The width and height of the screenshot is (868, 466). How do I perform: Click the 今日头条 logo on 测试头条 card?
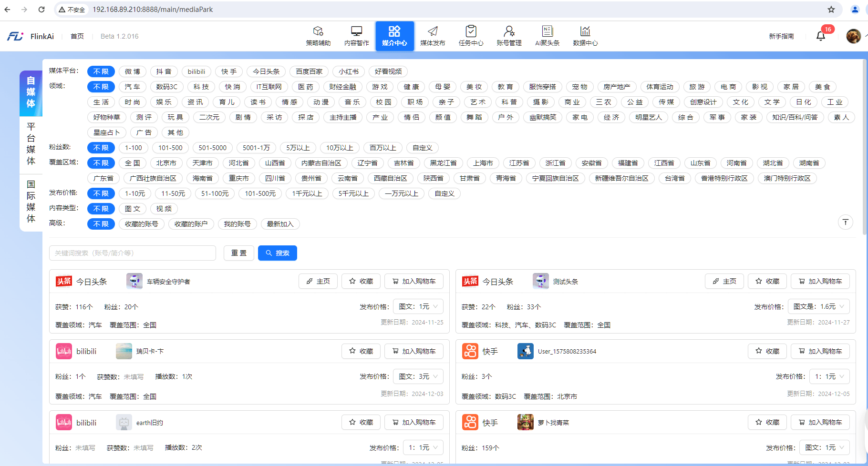tap(470, 281)
